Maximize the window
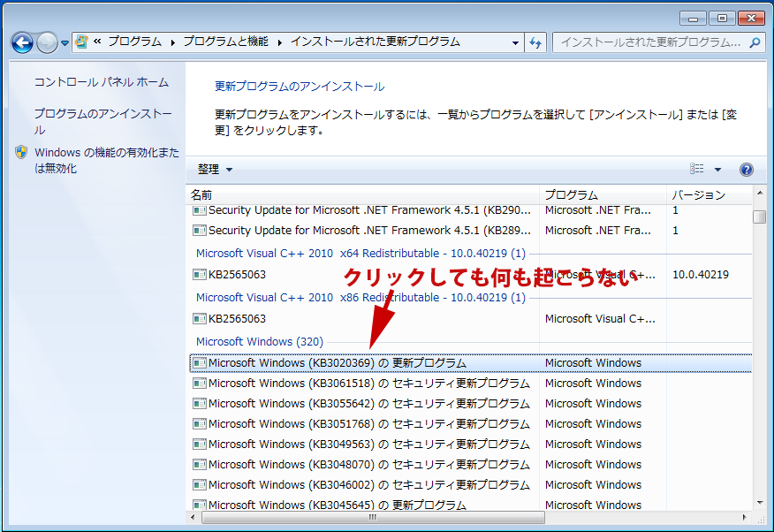774x532 pixels. (722, 19)
